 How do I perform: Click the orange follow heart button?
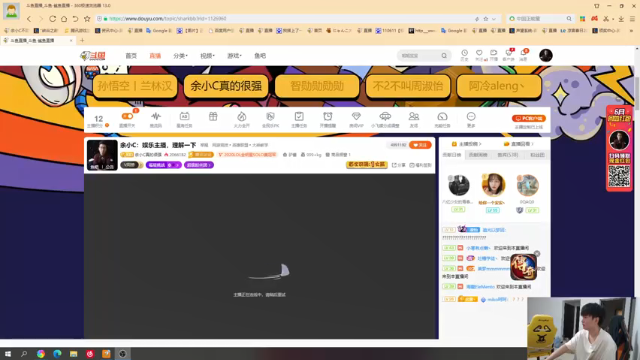point(420,145)
